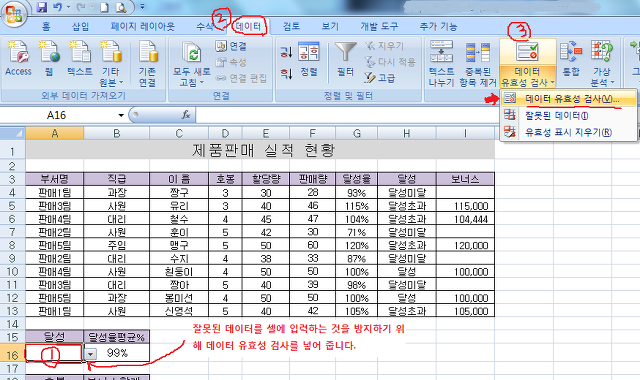Switch to the 수식 ribbon tab
This screenshot has width=640, height=380.
pos(204,27)
